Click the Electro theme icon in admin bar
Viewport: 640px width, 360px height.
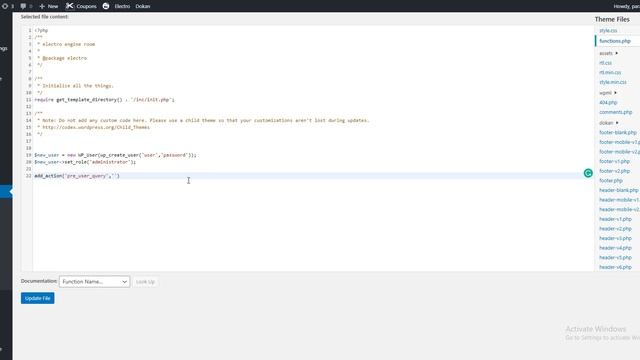106,6
